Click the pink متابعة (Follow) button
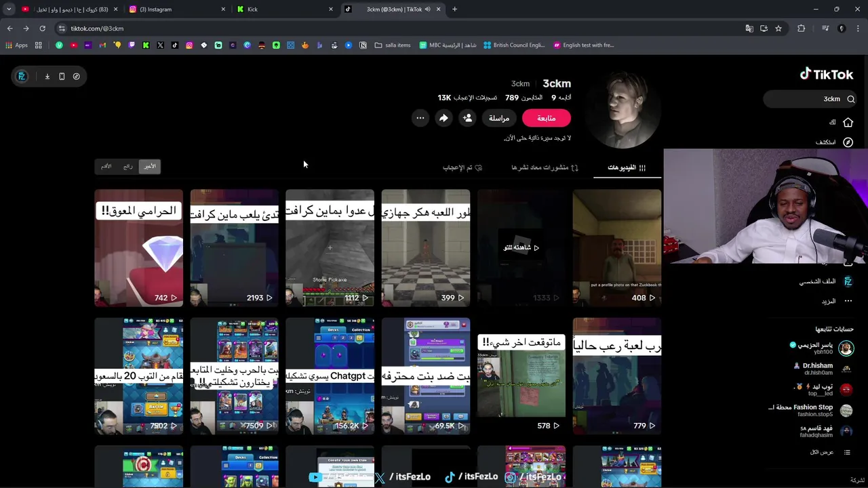The image size is (868, 488). [x=547, y=118]
